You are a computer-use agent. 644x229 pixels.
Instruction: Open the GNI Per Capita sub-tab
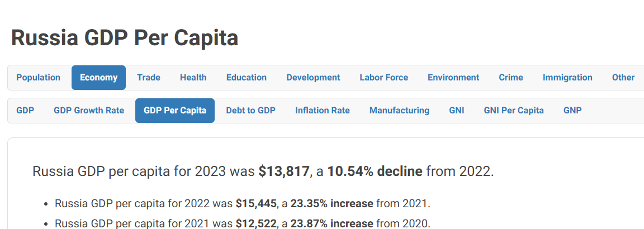[514, 111]
